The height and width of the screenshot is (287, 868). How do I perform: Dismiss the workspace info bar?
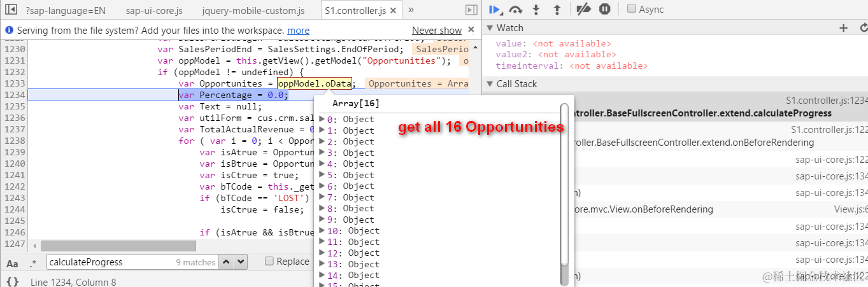(471, 30)
